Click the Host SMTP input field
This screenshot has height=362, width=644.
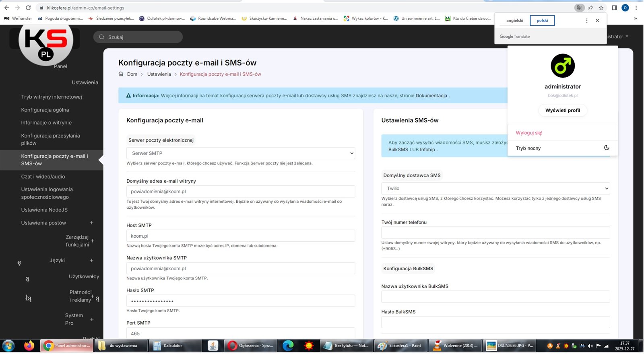point(240,236)
